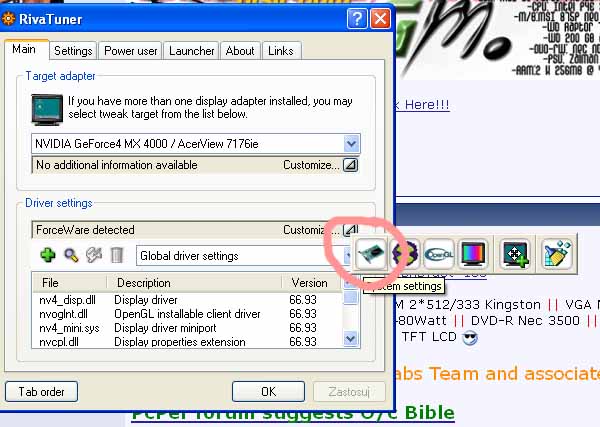Viewport: 600px width, 427px height.
Task: Click the File column header
Action: tap(69, 283)
